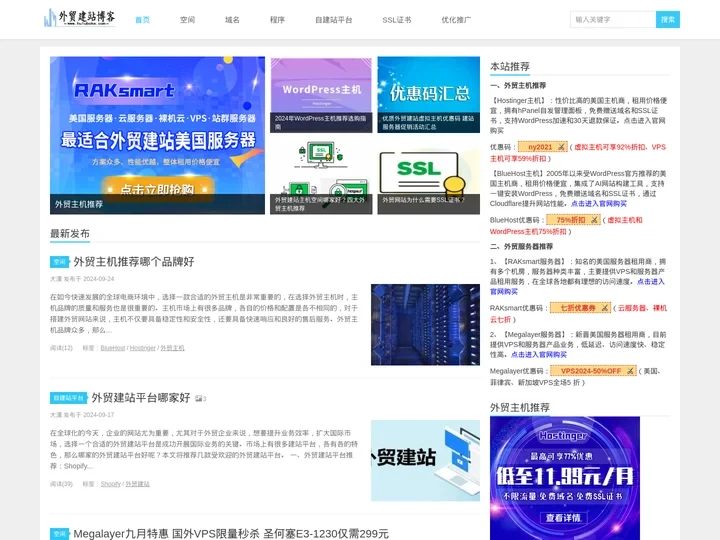Click the 本站推荐 sidebar heading
The width and height of the screenshot is (720, 540).
pyautogui.click(x=510, y=67)
